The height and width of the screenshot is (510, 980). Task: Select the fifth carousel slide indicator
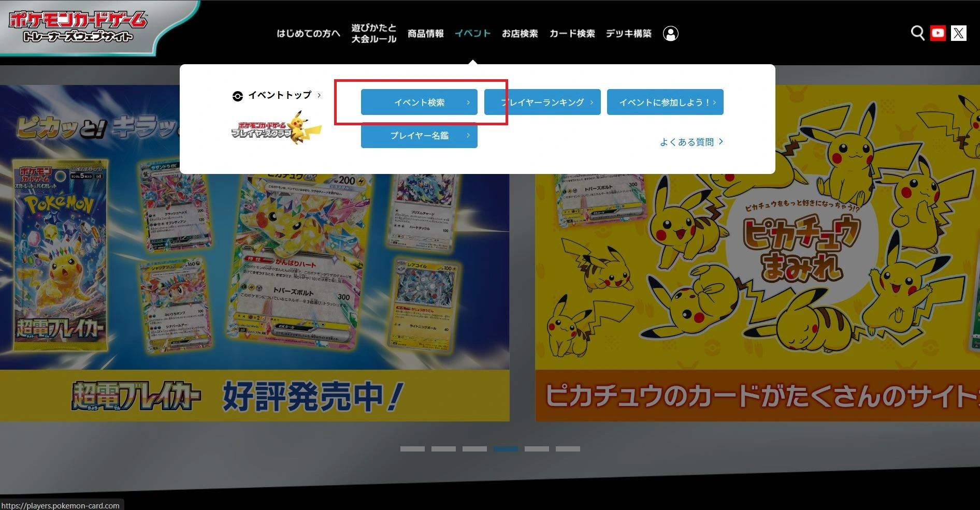[537, 449]
